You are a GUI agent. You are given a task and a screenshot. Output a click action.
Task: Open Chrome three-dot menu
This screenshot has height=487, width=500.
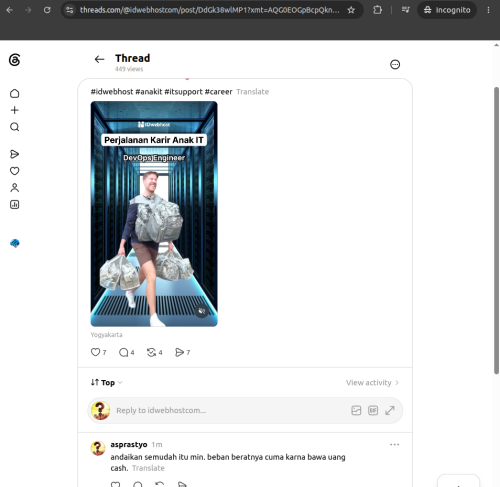(x=488, y=10)
